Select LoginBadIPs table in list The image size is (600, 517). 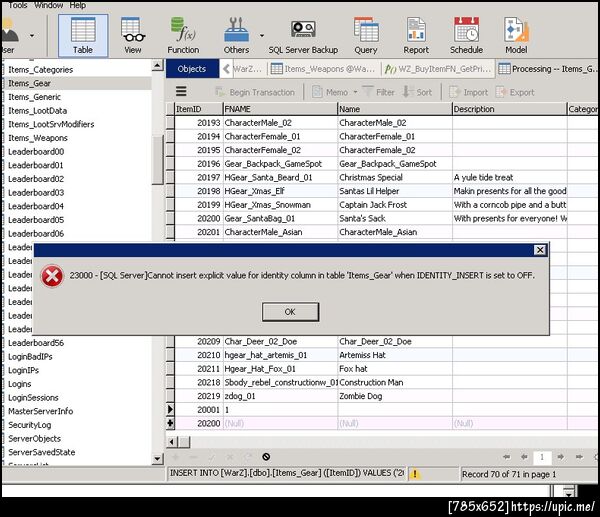(x=30, y=357)
